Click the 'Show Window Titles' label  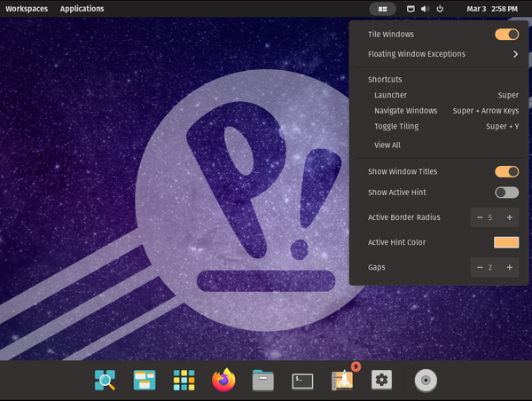(403, 171)
